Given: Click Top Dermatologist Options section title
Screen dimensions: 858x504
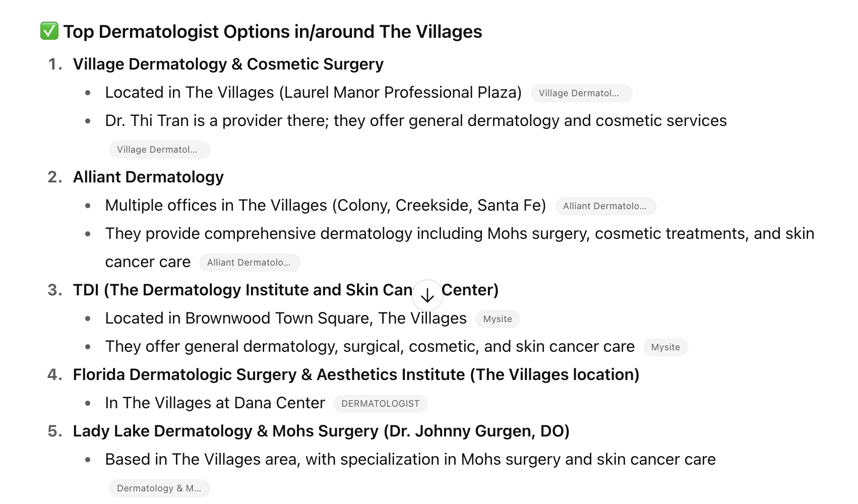Looking at the screenshot, I should [x=273, y=31].
